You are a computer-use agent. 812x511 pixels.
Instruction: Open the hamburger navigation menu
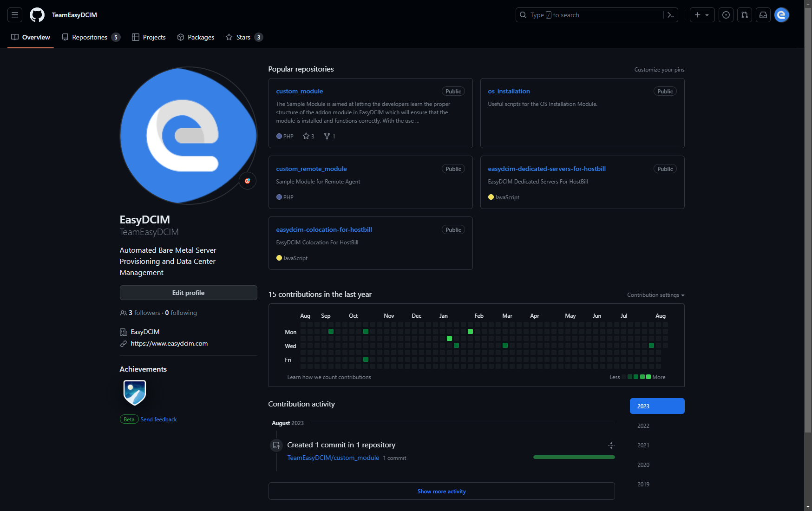coord(15,15)
